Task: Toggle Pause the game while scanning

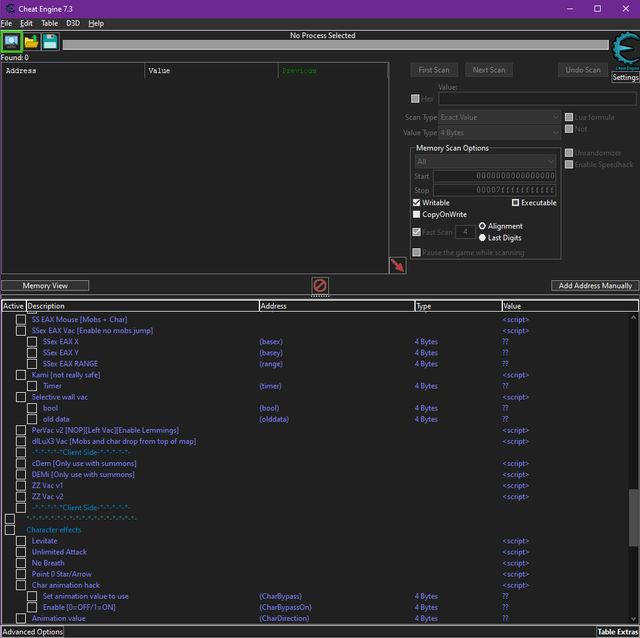Action: pos(416,252)
